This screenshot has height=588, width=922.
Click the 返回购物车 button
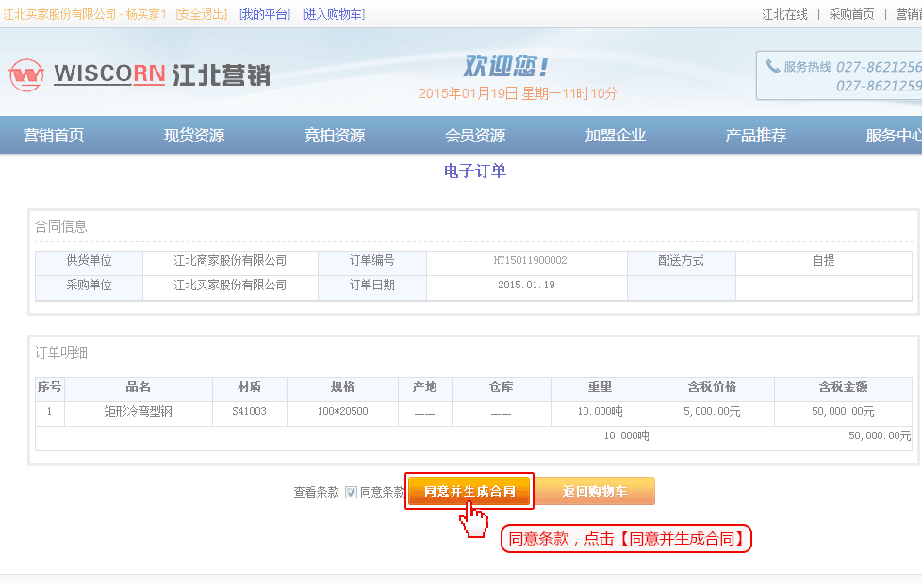coord(595,491)
